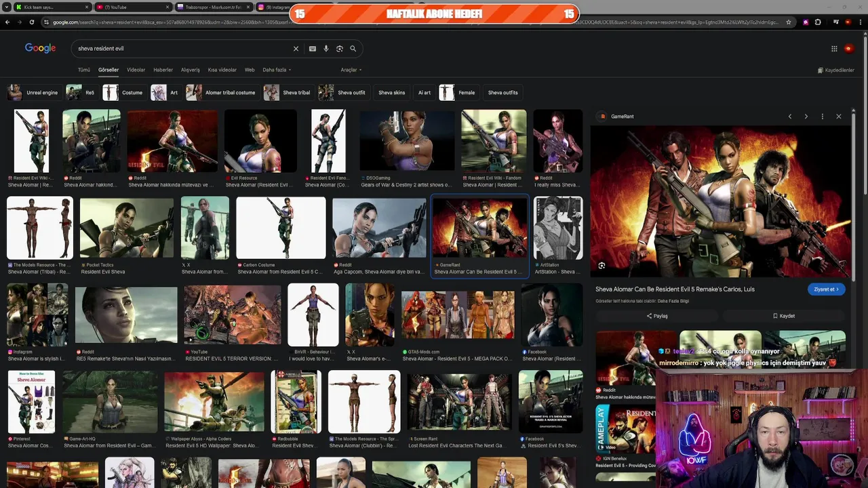Start voice search with the microphone icon
Image resolution: width=868 pixels, height=488 pixels.
coord(326,49)
